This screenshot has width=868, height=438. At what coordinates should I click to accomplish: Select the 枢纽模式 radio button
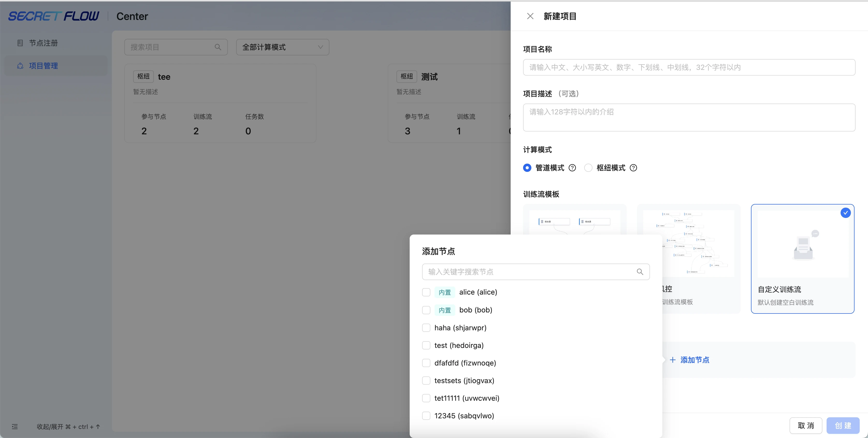point(588,168)
